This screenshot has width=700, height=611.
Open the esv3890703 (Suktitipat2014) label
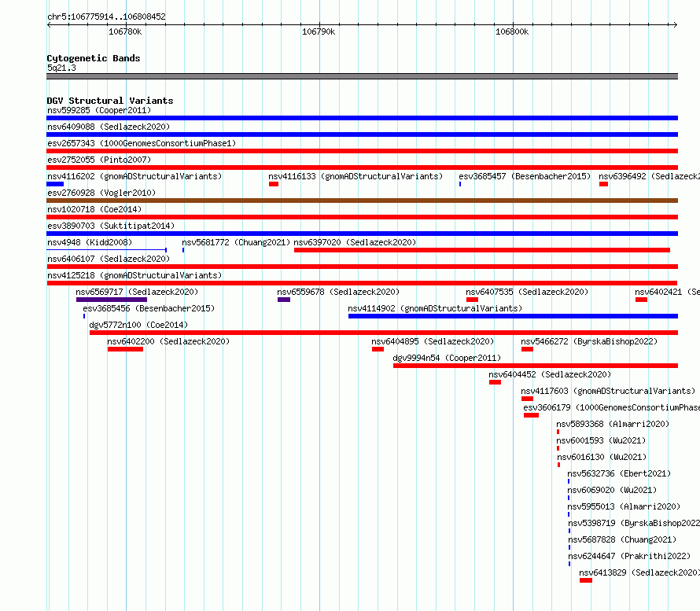[x=111, y=226]
